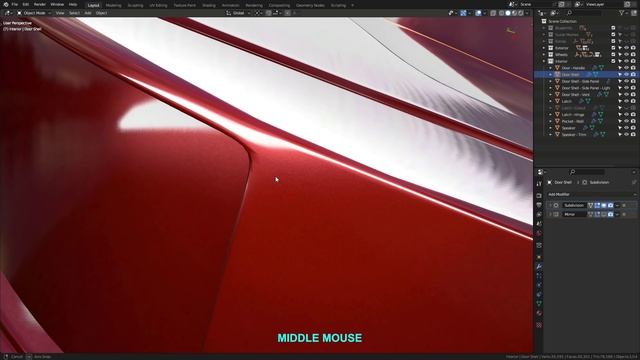Image resolution: width=640 pixels, height=360 pixels.
Task: Switch to the UV Editing workspace tab
Action: click(158, 5)
